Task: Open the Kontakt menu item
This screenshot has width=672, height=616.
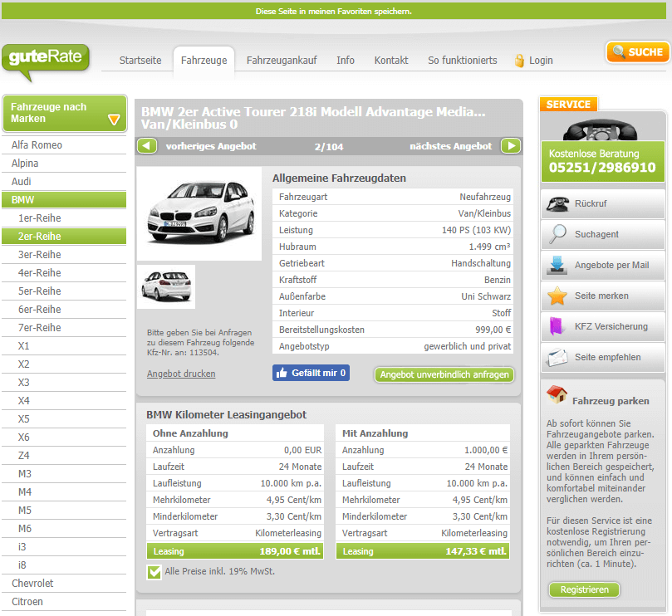Action: tap(391, 61)
